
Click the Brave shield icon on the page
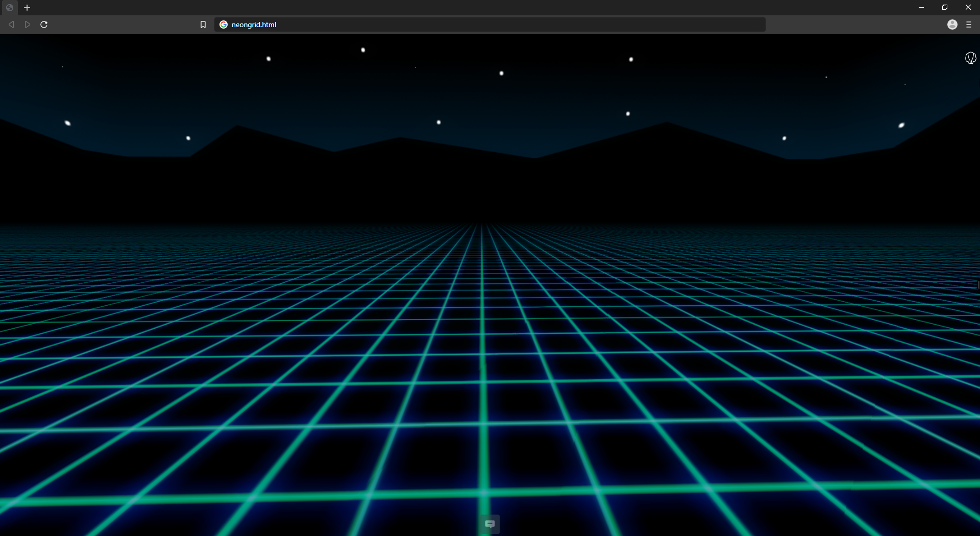(x=971, y=58)
